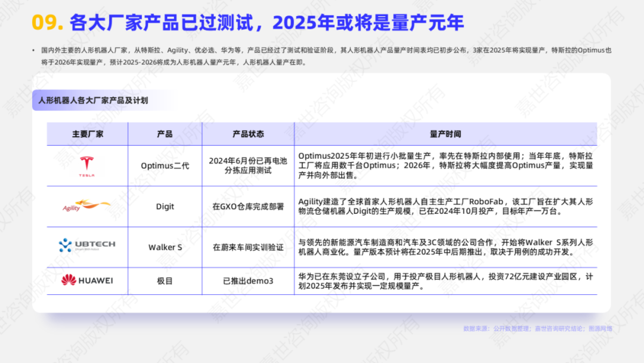Select the "极目" product cell
The width and height of the screenshot is (644, 363).
click(x=165, y=281)
